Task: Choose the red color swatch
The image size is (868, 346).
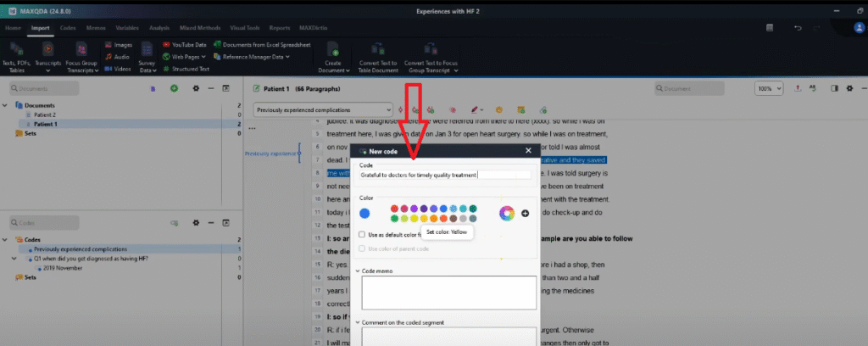Action: click(x=394, y=209)
